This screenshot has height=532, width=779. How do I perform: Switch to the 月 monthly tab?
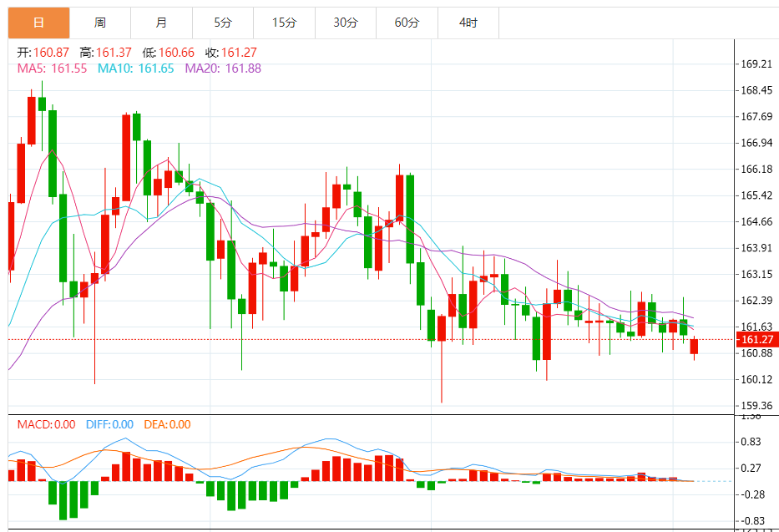point(161,23)
